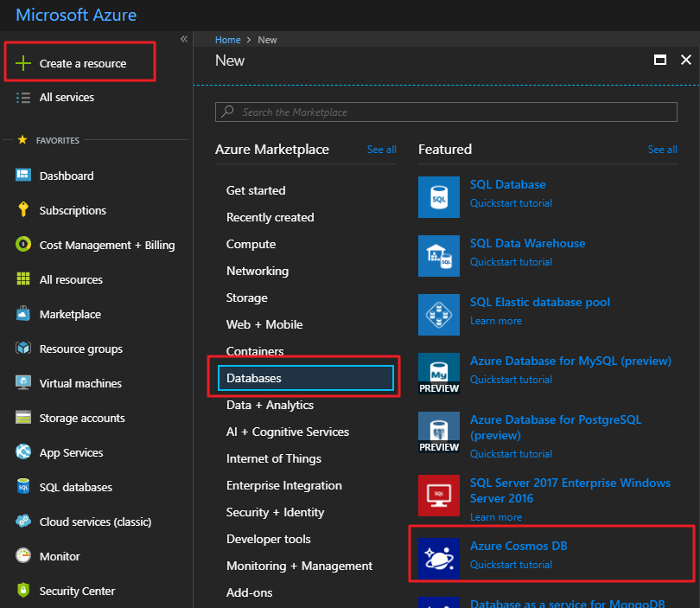Click the All resources grid icon

23,278
